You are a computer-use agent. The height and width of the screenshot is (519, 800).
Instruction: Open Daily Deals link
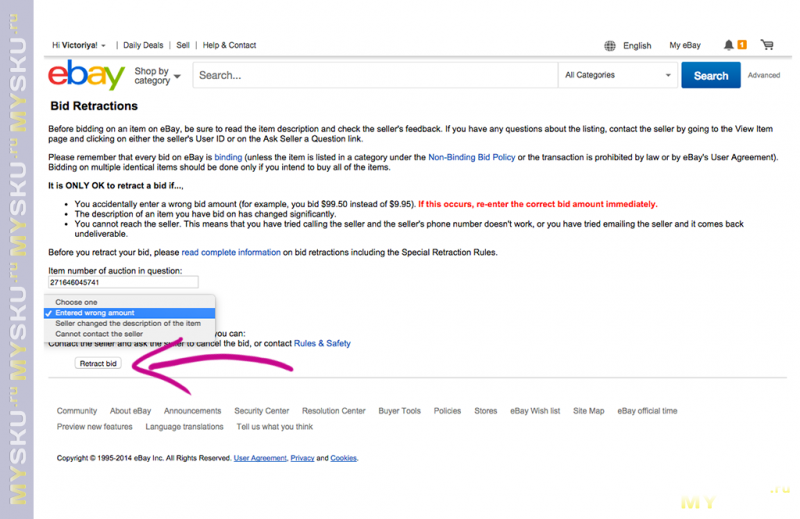pos(143,45)
